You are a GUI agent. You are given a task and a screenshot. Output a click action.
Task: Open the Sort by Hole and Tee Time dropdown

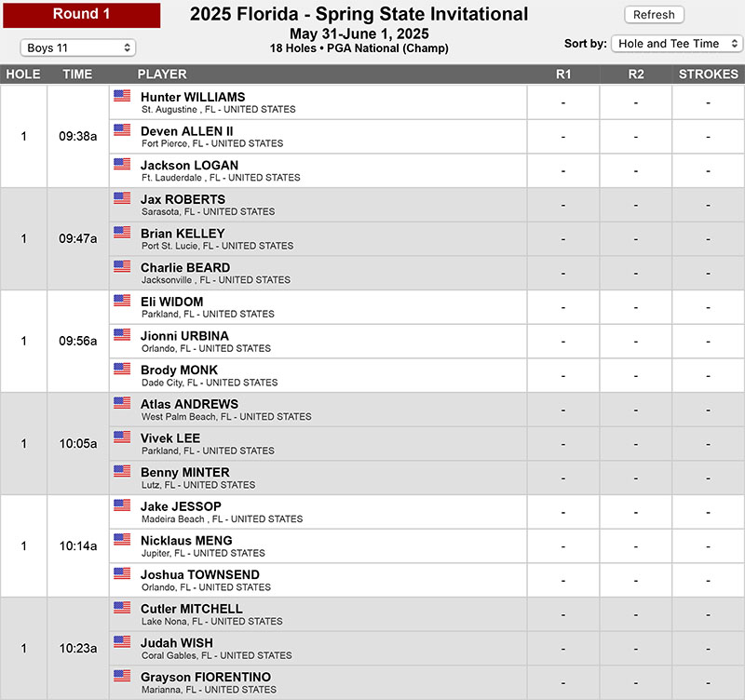coord(677,44)
